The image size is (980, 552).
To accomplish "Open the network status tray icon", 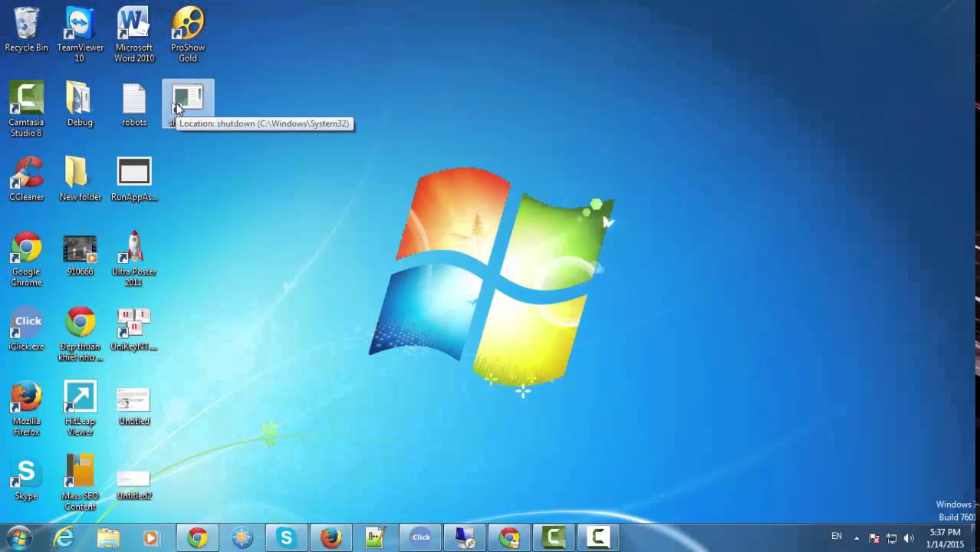I will click(892, 538).
